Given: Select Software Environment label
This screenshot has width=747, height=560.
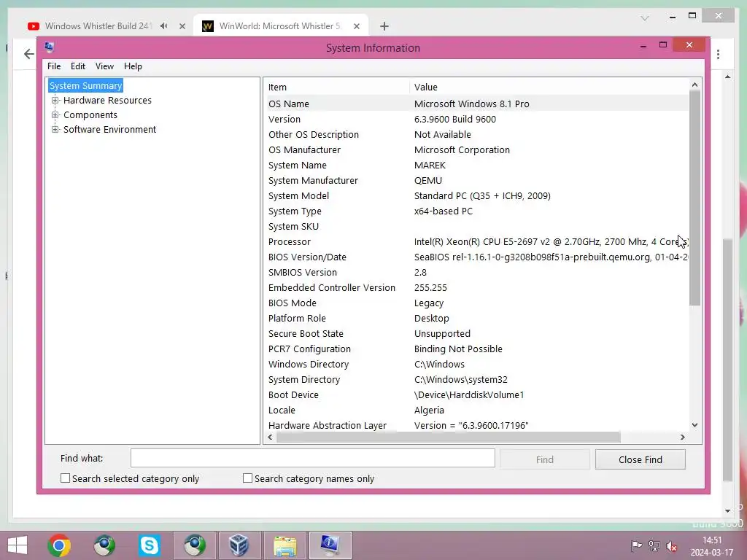Looking at the screenshot, I should pos(109,130).
